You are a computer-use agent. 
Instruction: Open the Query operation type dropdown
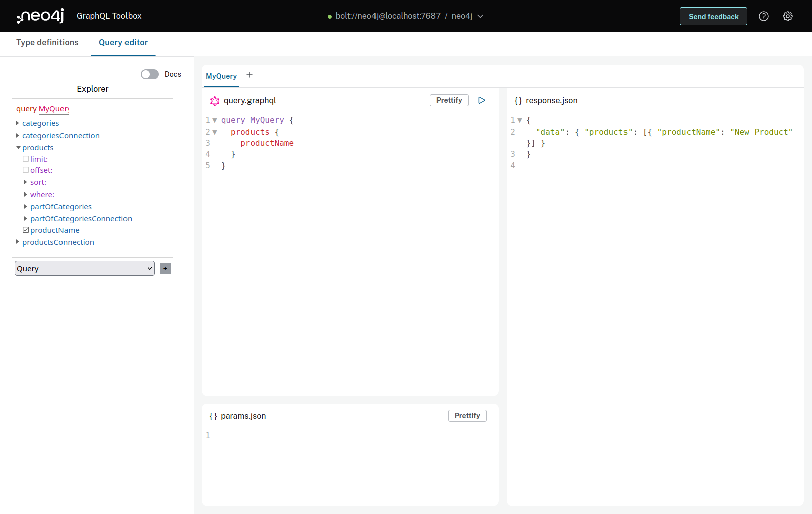click(x=85, y=268)
